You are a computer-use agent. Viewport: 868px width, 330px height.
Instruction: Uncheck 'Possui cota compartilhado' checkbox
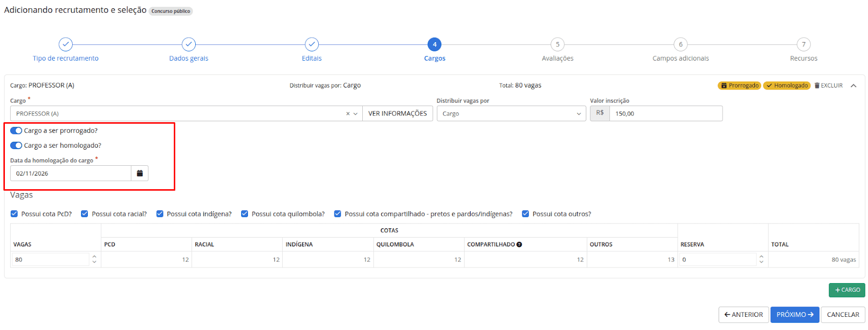[337, 214]
